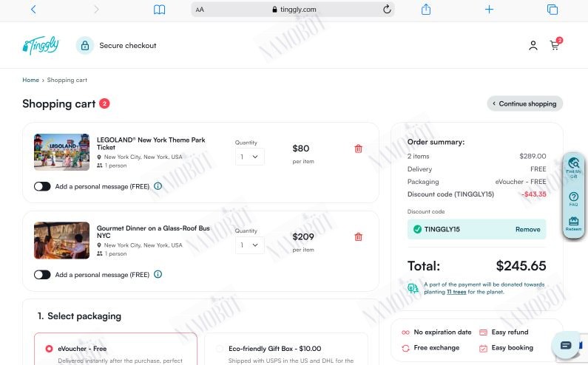The width and height of the screenshot is (588, 365).
Task: Show all tabs overview icon
Action: 552,10
